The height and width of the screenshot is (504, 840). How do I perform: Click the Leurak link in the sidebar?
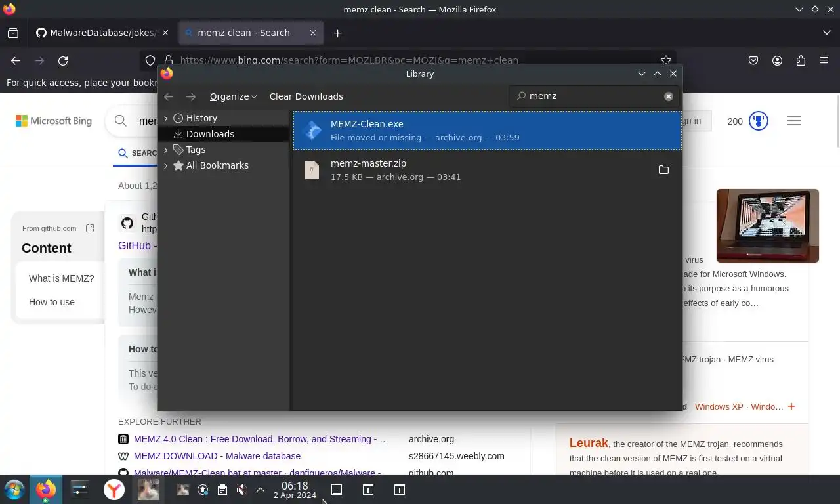pos(589,444)
